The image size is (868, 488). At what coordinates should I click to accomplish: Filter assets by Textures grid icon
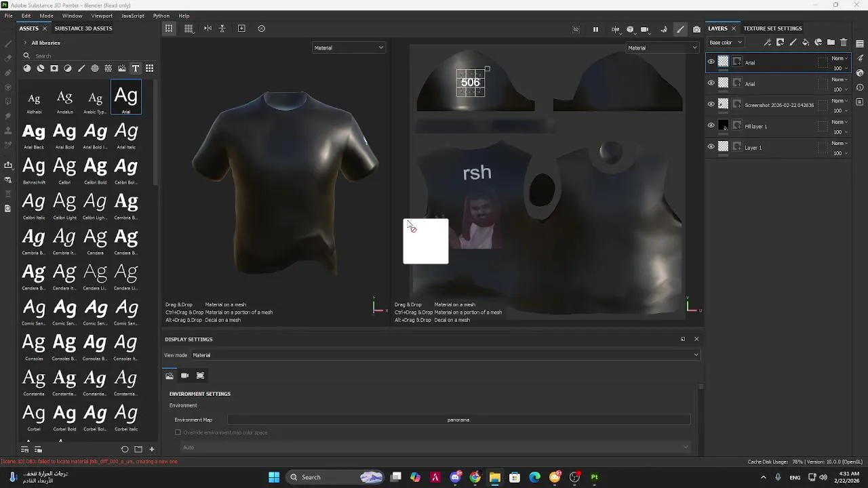pyautogui.click(x=108, y=68)
